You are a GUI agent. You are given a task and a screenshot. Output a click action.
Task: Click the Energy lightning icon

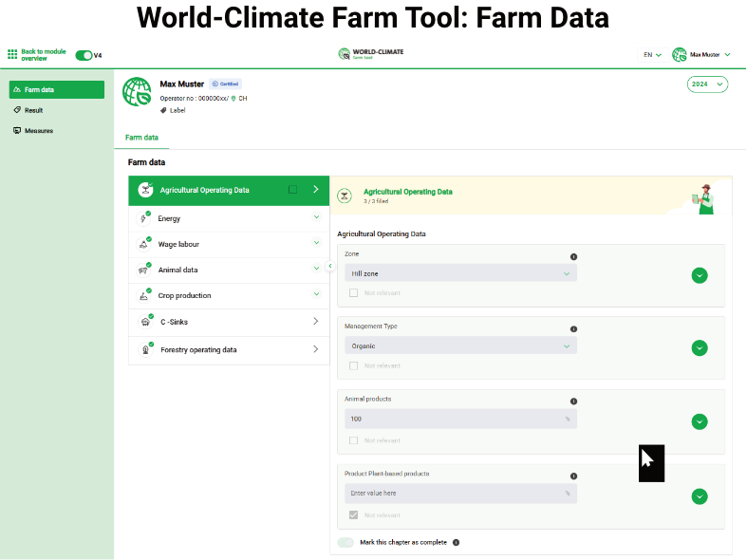coord(143,218)
